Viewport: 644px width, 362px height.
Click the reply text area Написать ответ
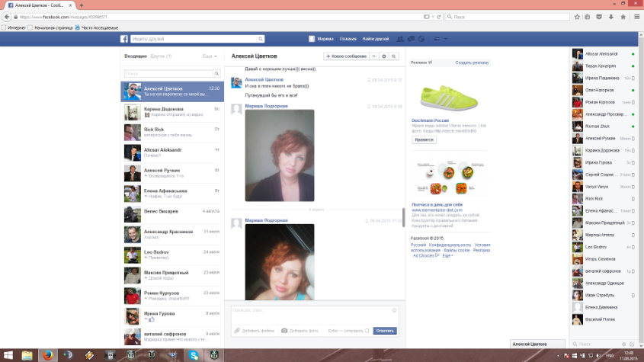pyautogui.click(x=315, y=316)
